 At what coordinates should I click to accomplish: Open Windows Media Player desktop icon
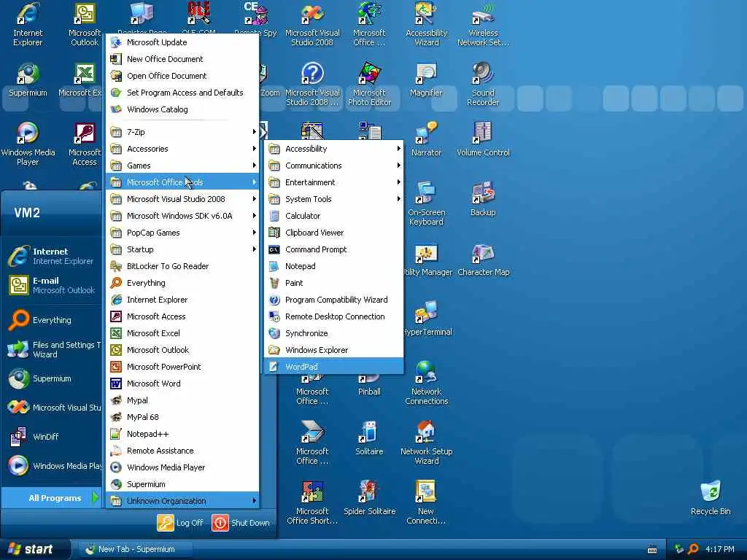pos(28,144)
